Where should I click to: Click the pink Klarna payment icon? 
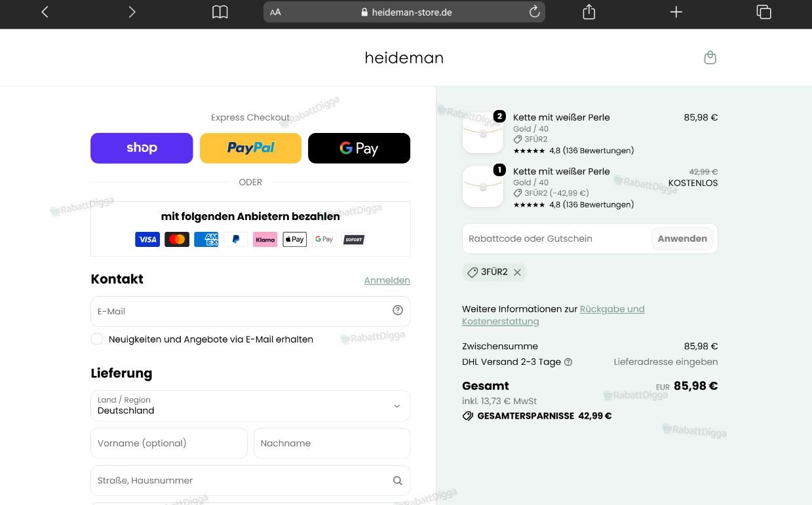[x=265, y=239]
